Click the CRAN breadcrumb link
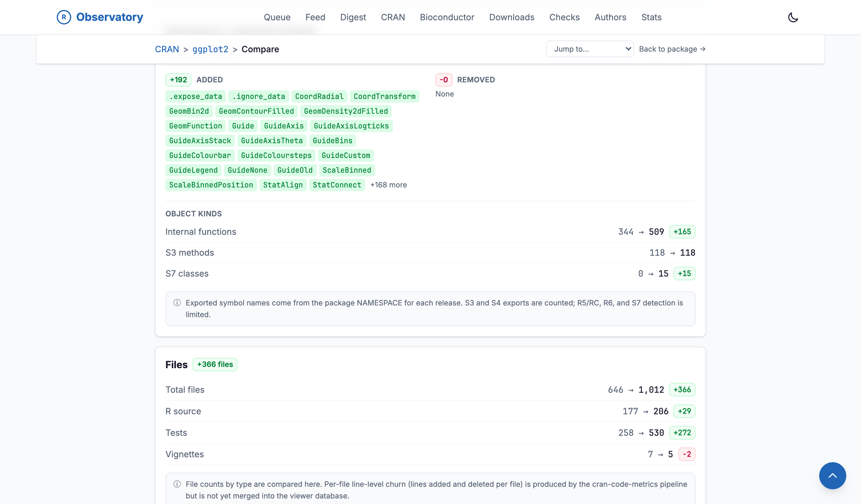Screen dimensions: 861x504 coord(167,49)
